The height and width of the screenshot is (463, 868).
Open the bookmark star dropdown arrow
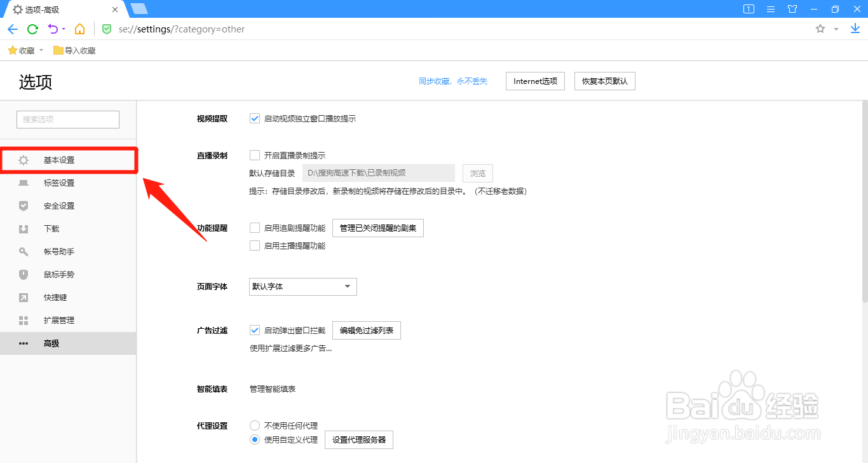836,29
